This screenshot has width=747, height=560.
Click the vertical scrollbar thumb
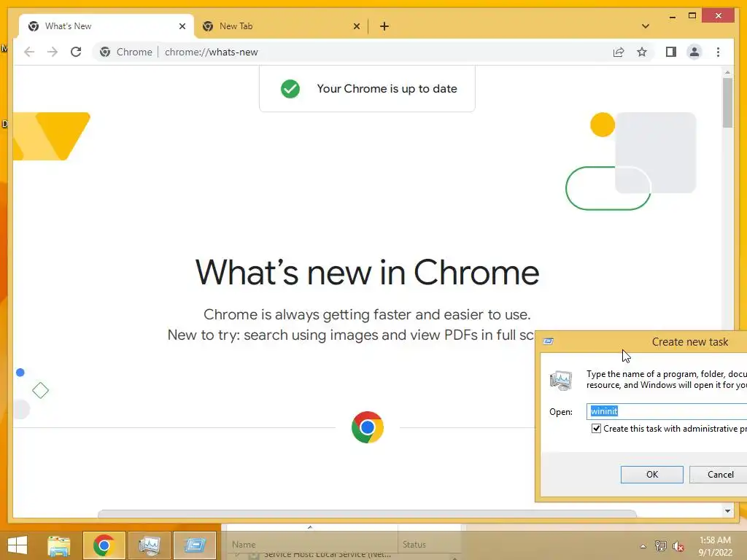point(727,102)
